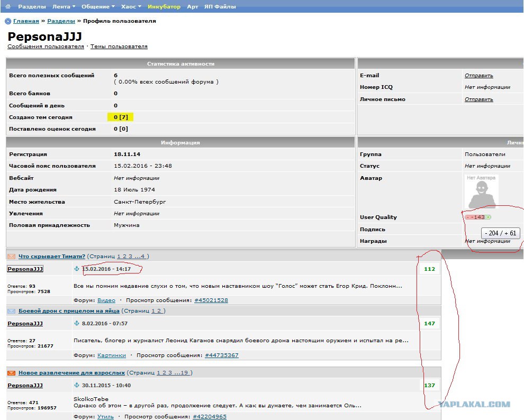Open the Видео forum link
This screenshot has width=524, height=420.
pos(106,300)
